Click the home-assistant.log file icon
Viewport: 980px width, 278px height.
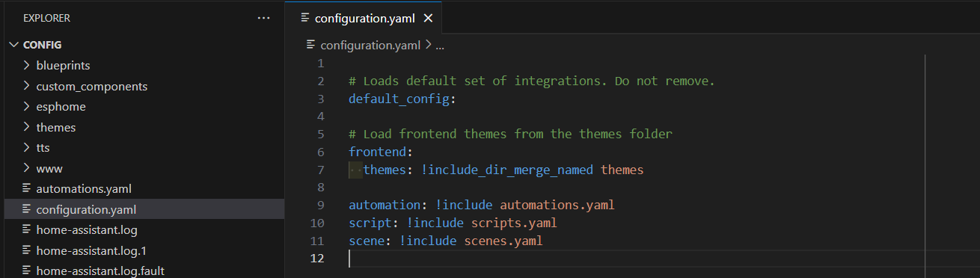(x=27, y=229)
